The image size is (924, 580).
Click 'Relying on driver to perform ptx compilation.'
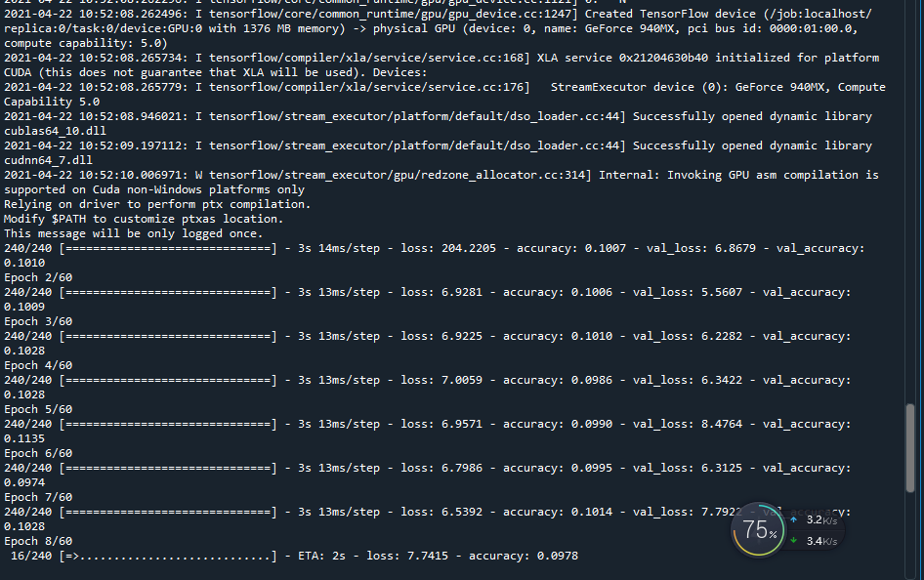[x=157, y=204]
